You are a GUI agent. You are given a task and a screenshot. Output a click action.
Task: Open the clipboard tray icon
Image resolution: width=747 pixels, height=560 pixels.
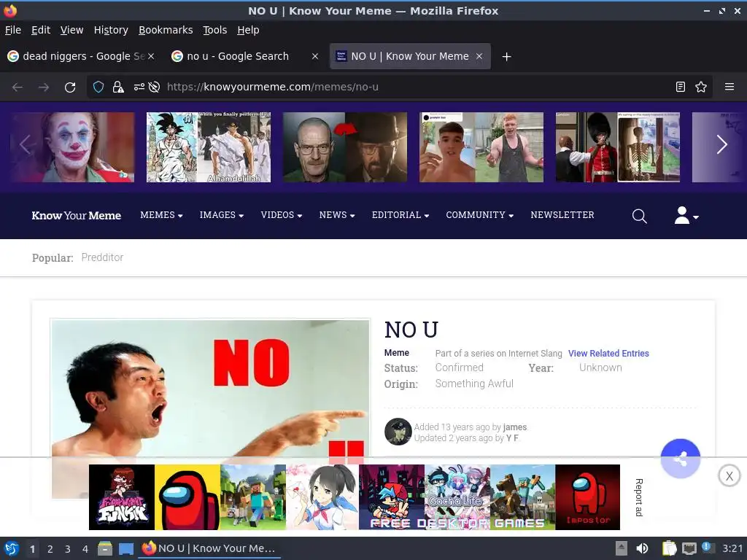pos(669,548)
